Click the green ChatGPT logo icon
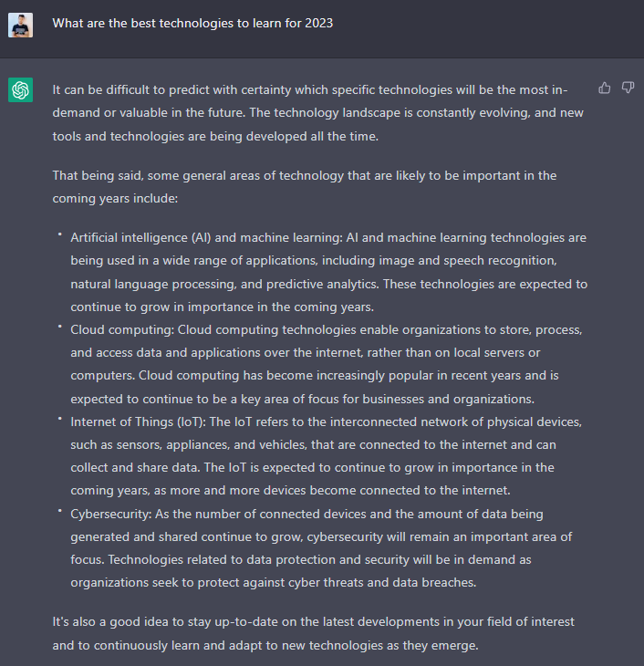This screenshot has height=666, width=644. tap(20, 89)
